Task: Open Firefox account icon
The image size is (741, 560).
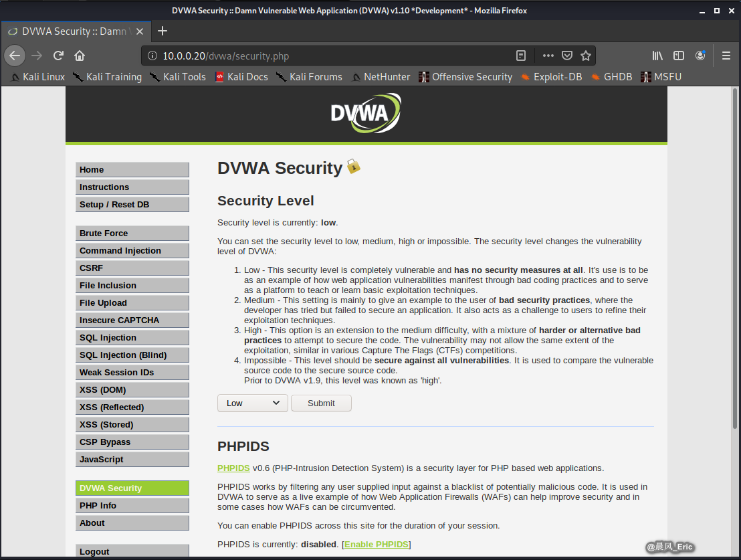Action: 700,56
